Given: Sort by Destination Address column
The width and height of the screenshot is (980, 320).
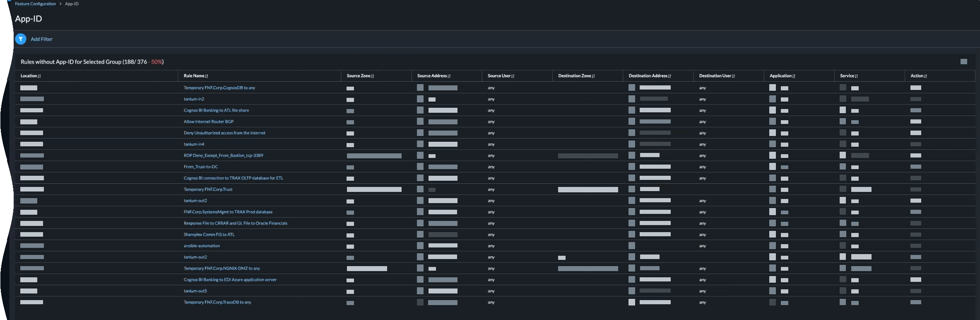Looking at the screenshot, I should [x=669, y=76].
